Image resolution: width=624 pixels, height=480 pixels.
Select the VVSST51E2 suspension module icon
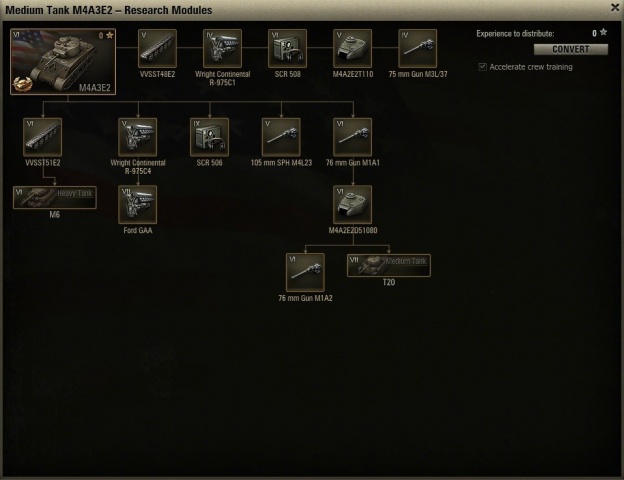pos(43,137)
